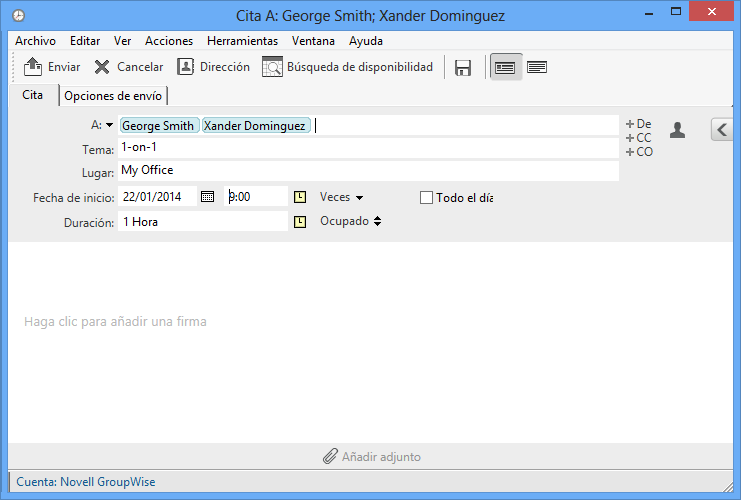This screenshot has height=500, width=741.
Task: Add the De field
Action: coord(638,124)
